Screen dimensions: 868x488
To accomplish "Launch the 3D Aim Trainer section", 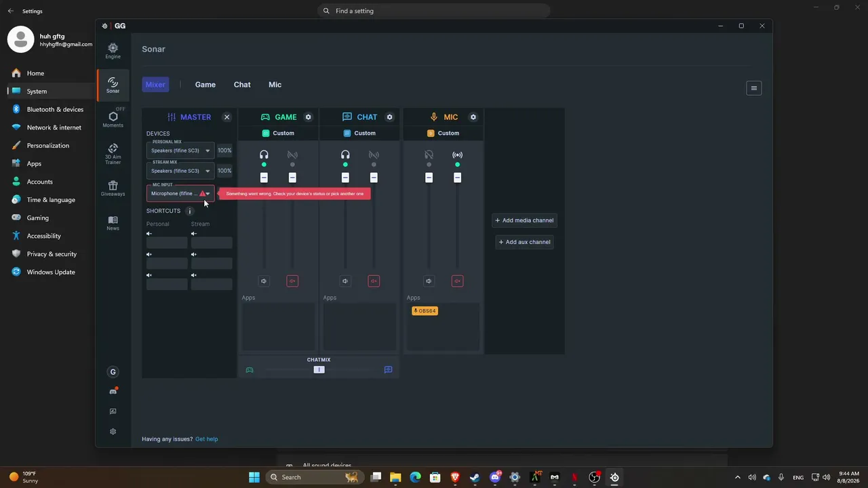I will coord(113,154).
